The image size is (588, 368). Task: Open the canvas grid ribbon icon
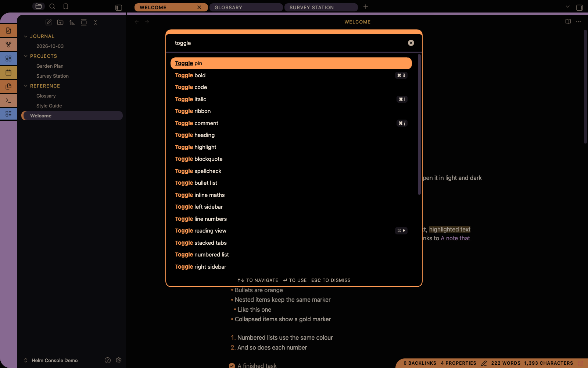click(x=8, y=59)
